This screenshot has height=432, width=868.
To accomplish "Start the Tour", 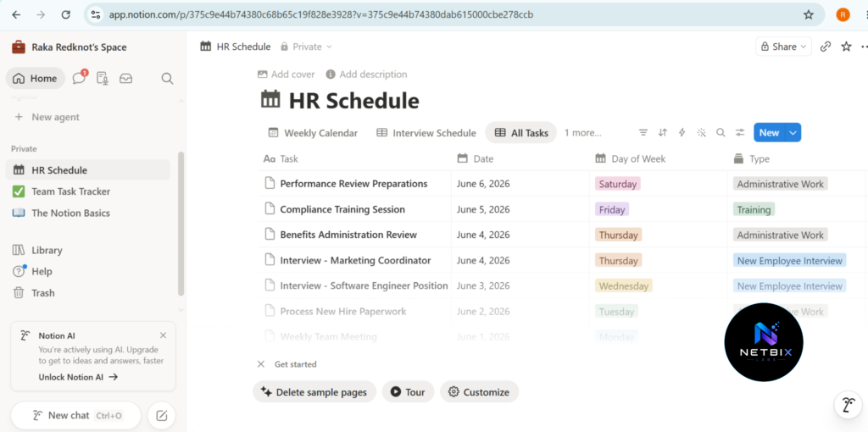I will [x=408, y=392].
